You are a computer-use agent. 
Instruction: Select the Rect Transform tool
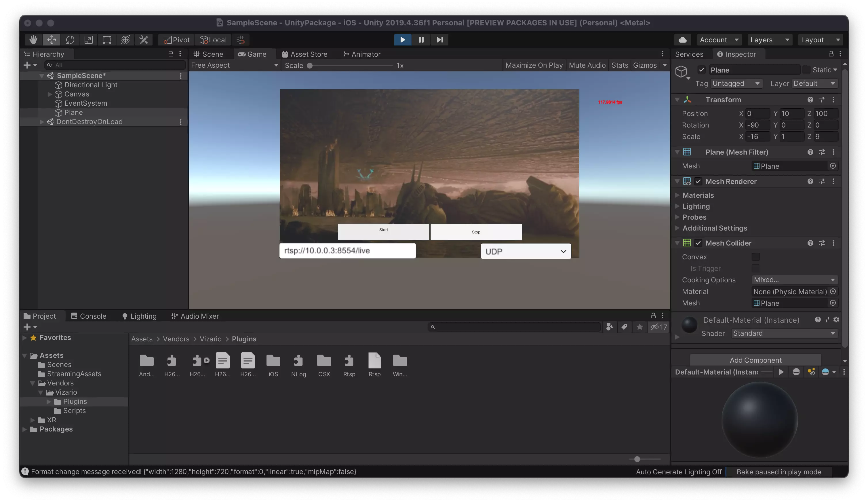107,40
